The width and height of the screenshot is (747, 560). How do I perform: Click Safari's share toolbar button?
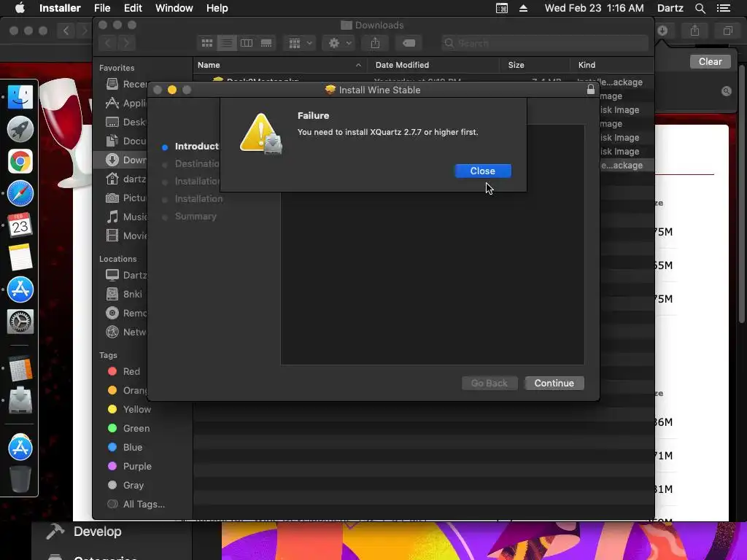click(x=695, y=31)
